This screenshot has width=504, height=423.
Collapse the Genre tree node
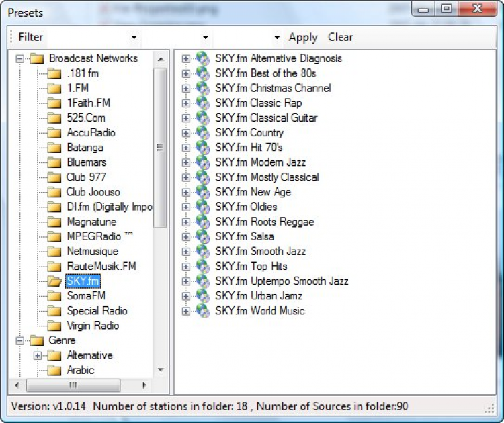pyautogui.click(x=20, y=341)
